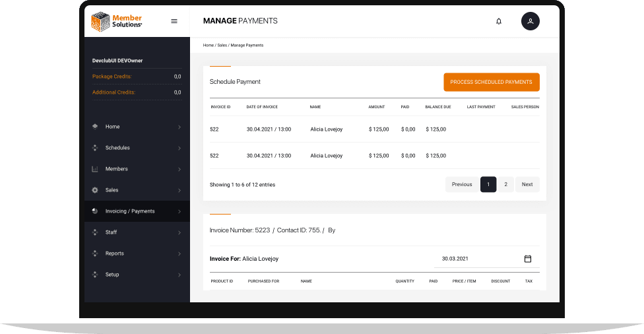Open notifications bell icon
The image size is (644, 334).
pyautogui.click(x=499, y=21)
